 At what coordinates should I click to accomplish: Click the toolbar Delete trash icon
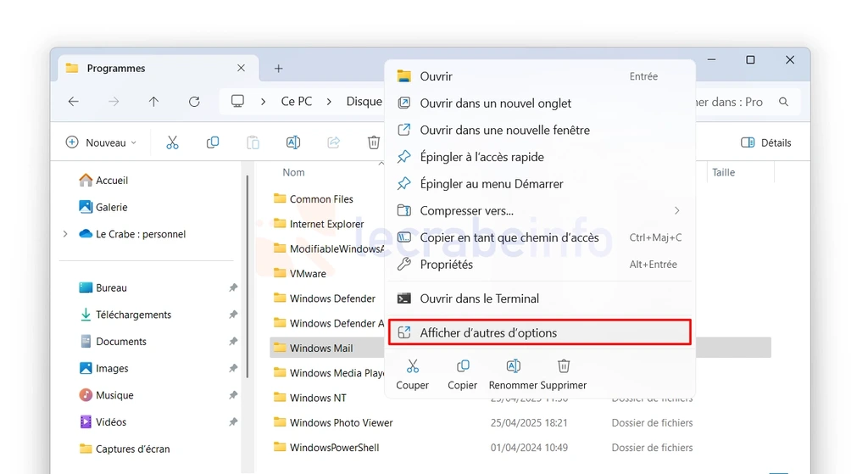pyautogui.click(x=374, y=142)
